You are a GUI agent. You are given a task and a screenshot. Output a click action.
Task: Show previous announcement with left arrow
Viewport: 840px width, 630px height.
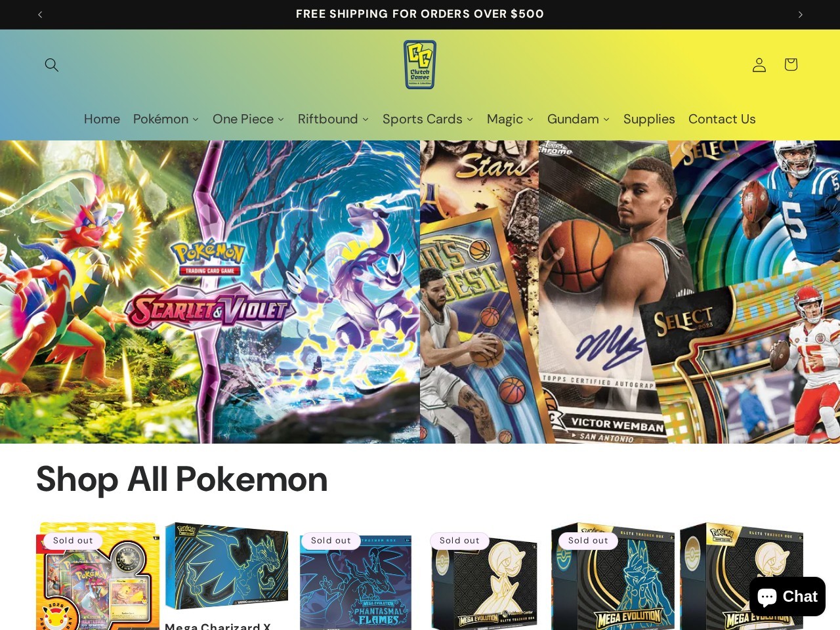pyautogui.click(x=40, y=14)
